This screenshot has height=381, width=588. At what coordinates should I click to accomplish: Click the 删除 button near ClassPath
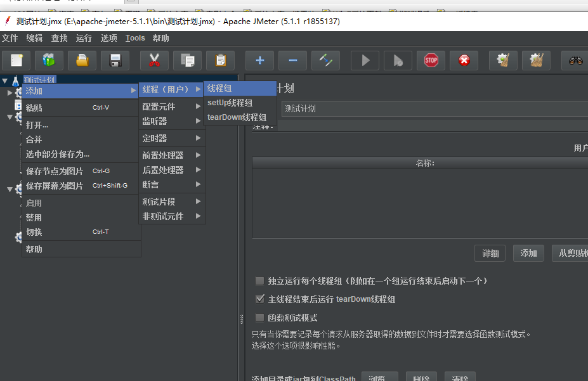coord(421,377)
